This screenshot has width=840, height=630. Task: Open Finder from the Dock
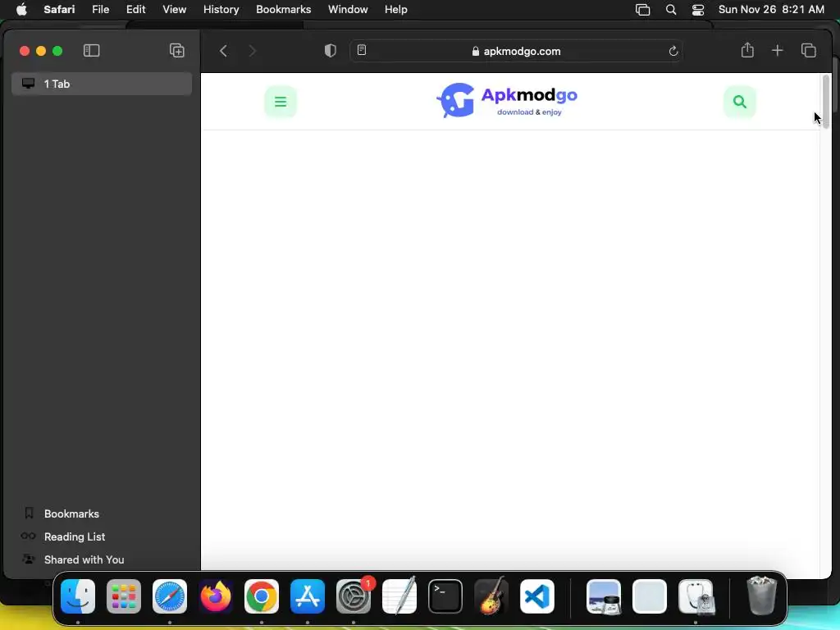(x=78, y=596)
